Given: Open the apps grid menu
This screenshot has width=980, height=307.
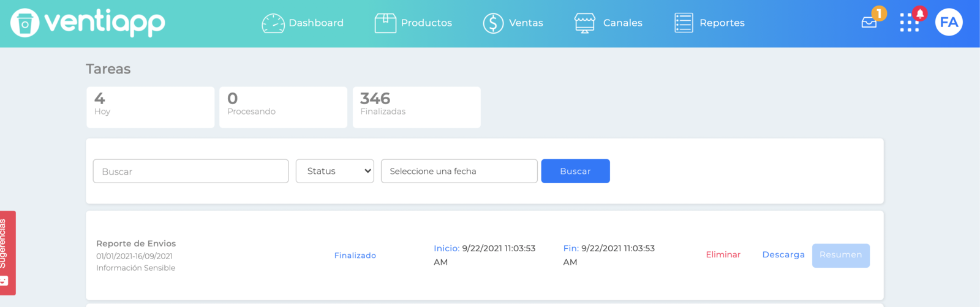Looking at the screenshot, I should 909,23.
